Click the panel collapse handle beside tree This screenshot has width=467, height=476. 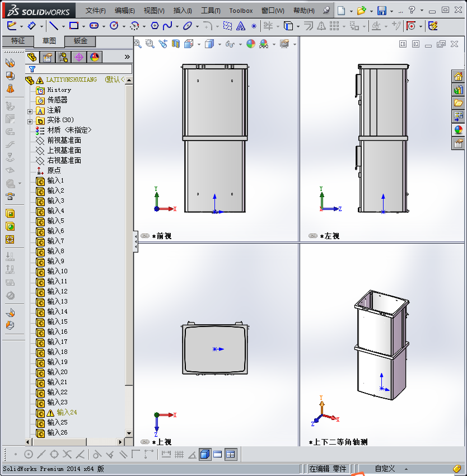coord(136,242)
